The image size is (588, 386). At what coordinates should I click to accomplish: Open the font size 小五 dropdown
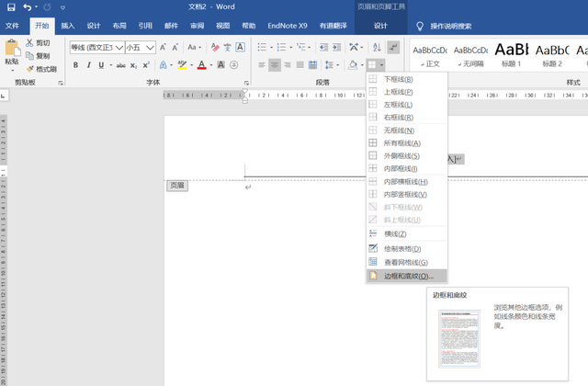150,48
